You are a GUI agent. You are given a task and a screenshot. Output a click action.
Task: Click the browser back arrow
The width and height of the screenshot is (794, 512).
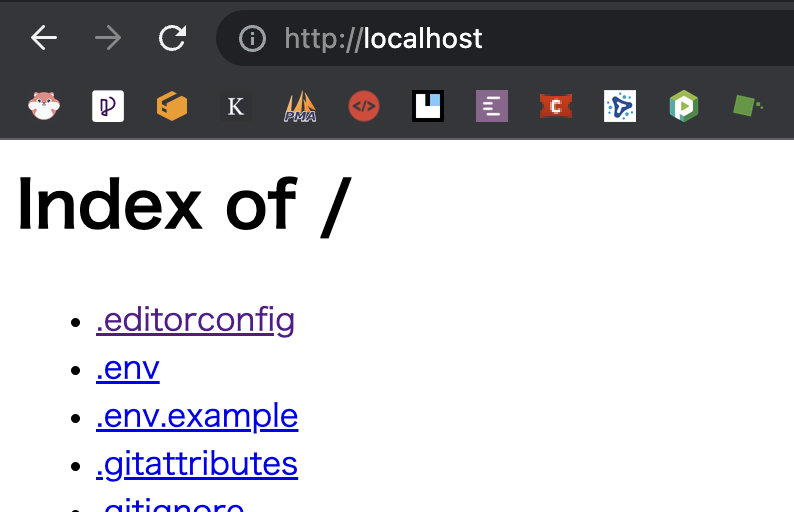click(44, 38)
